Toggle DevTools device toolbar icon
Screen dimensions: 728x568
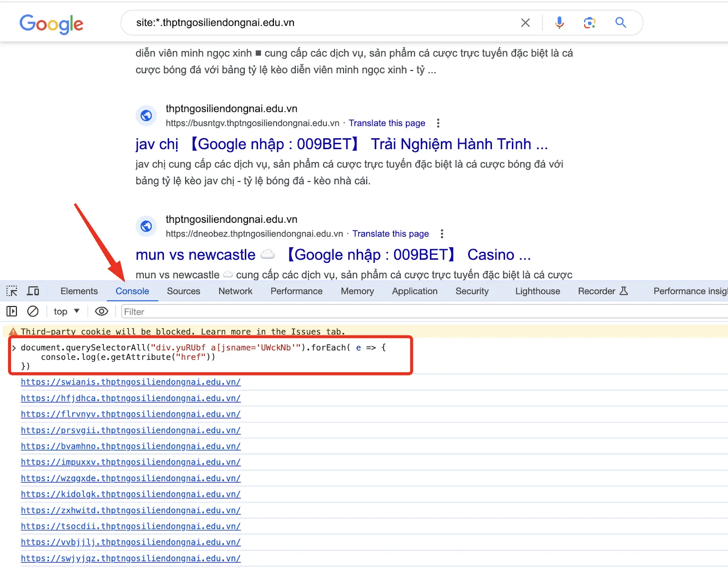[x=33, y=291]
